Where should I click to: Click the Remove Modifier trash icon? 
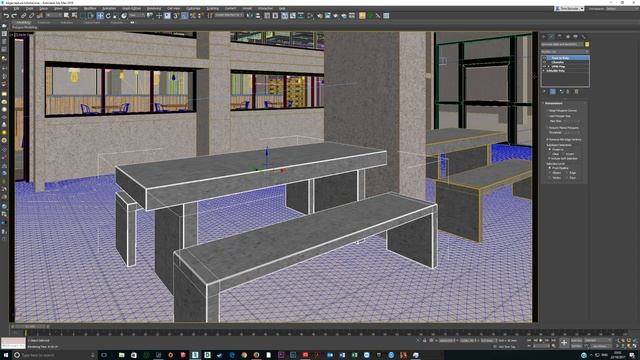click(576, 92)
